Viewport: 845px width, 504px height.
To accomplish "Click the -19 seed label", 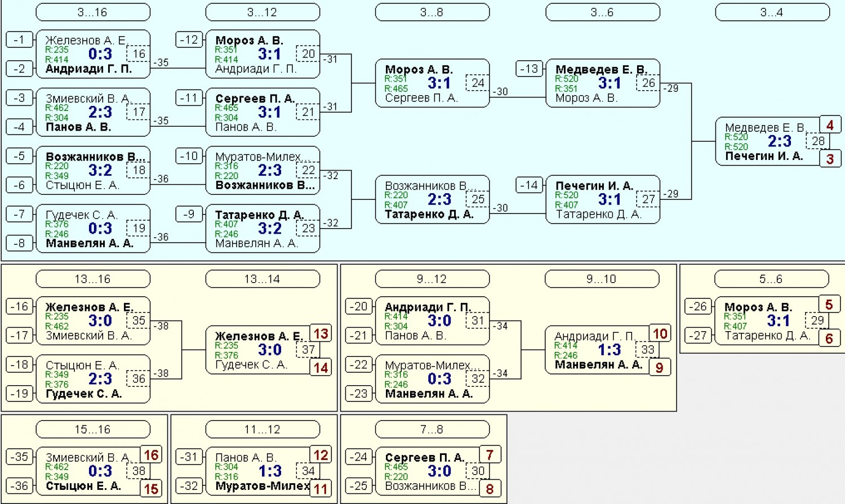I will coord(20,393).
